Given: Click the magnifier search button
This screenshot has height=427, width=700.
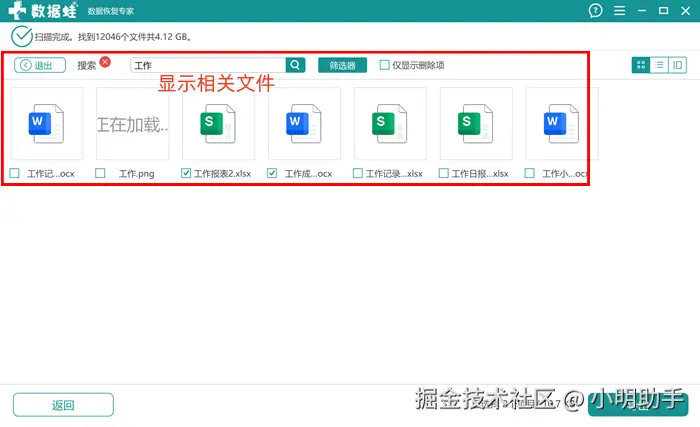Looking at the screenshot, I should (x=295, y=65).
